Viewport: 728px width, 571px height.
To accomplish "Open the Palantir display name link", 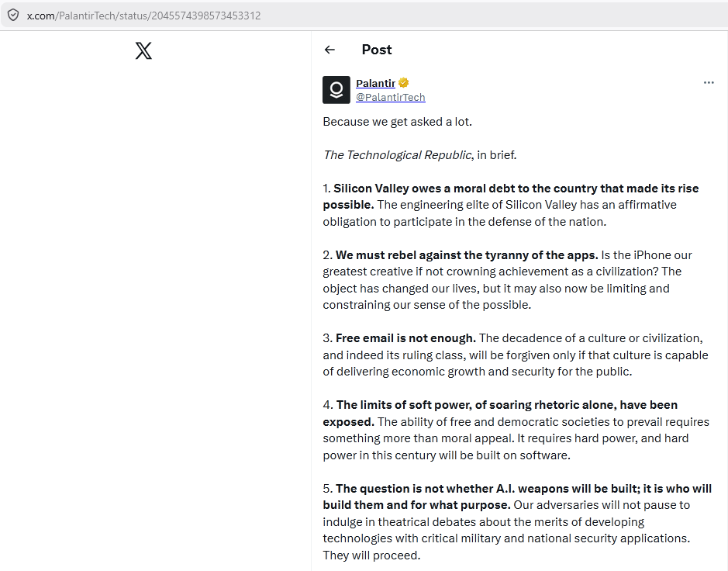I will 375,83.
